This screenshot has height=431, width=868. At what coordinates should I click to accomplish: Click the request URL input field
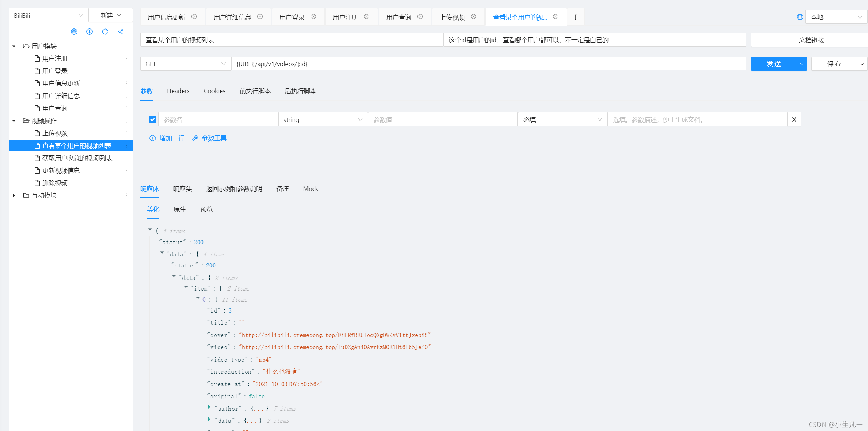[488, 64]
